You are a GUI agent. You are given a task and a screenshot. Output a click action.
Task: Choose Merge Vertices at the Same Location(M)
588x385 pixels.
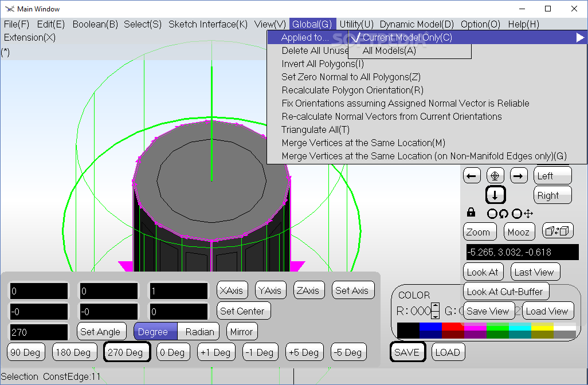pyautogui.click(x=363, y=143)
